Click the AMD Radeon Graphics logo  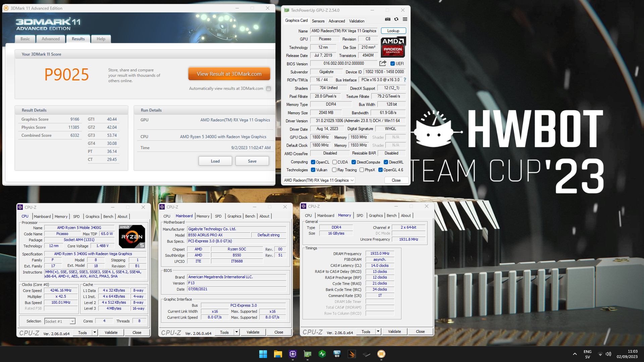pos(393,47)
